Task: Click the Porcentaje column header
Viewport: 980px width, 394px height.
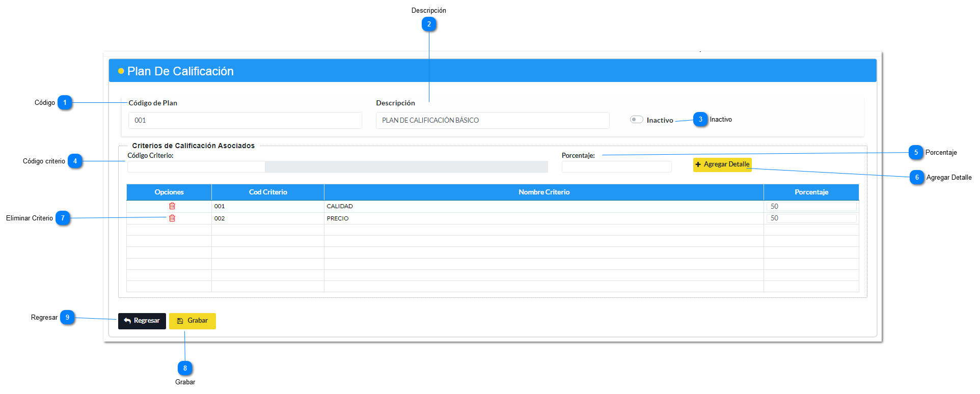Action: pos(811,192)
